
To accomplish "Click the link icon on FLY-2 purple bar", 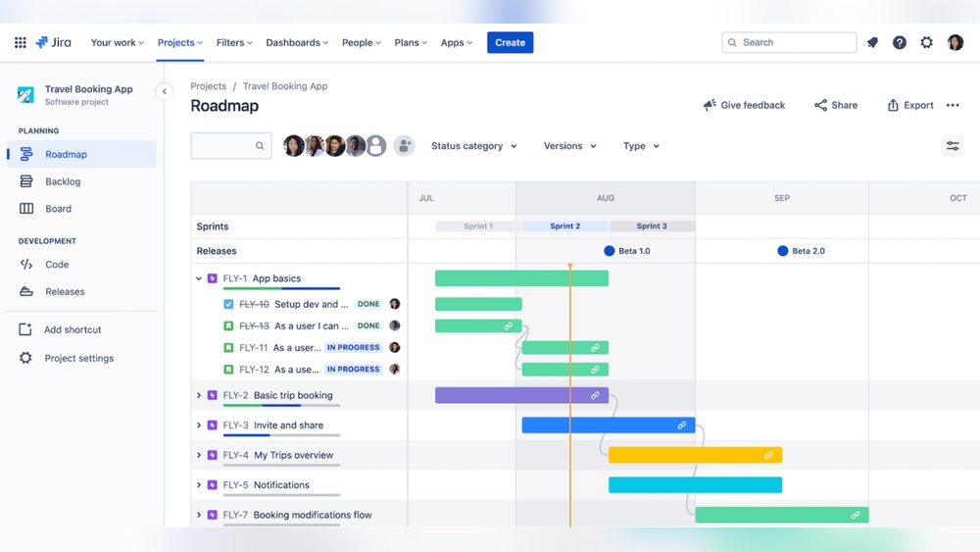I will point(595,395).
